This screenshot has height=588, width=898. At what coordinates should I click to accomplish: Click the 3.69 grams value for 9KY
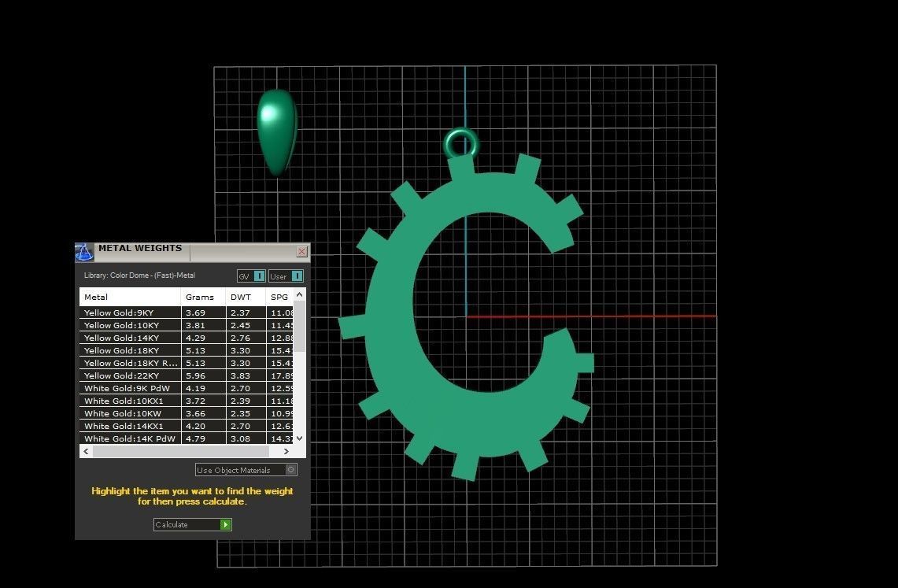195,312
